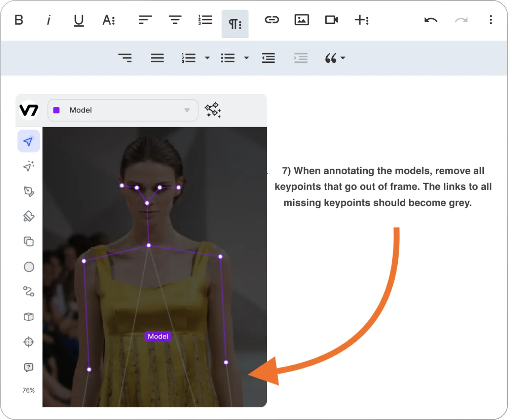This screenshot has height=420, width=508.
Task: Select the polyline tool
Action: [29, 291]
